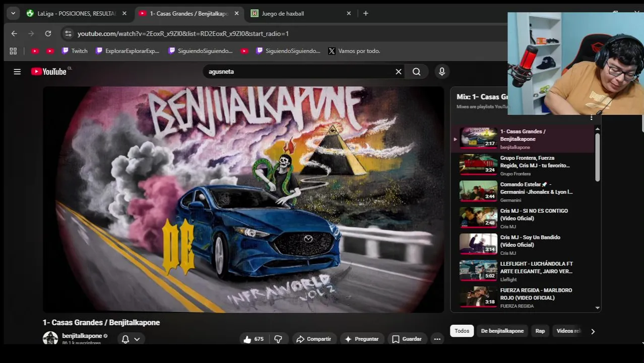Open the browser tab search dropdown

[13, 14]
